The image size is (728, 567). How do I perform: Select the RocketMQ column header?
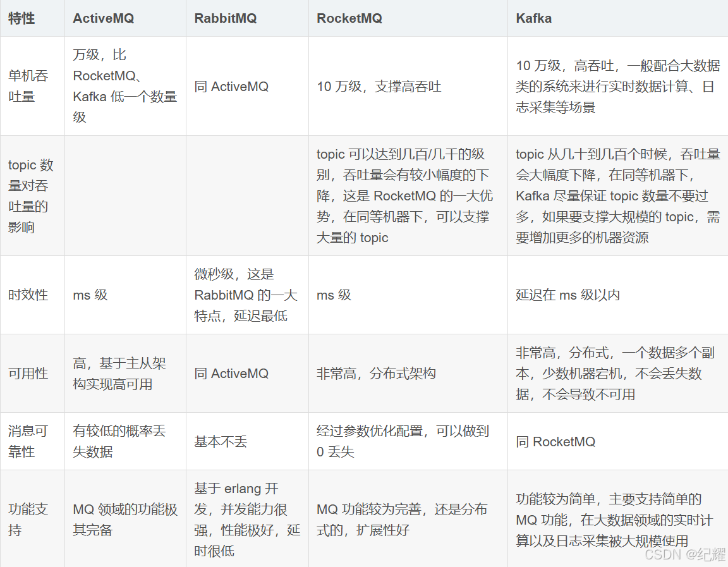(349, 18)
